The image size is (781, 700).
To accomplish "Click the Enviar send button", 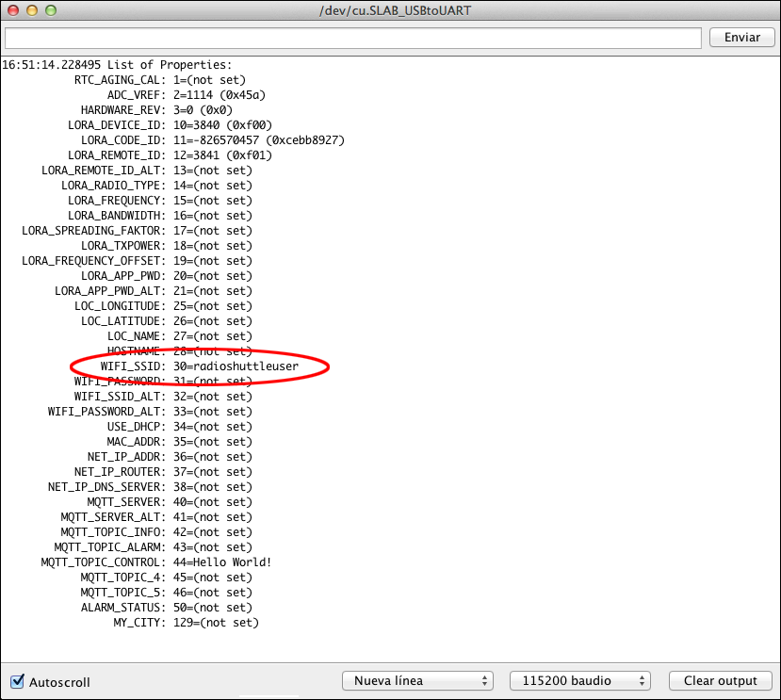I will point(741,38).
